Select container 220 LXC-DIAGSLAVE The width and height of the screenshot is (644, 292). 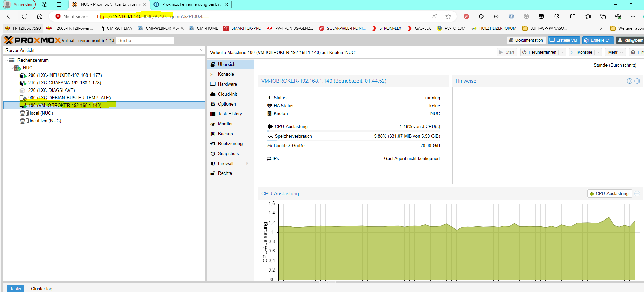click(52, 90)
